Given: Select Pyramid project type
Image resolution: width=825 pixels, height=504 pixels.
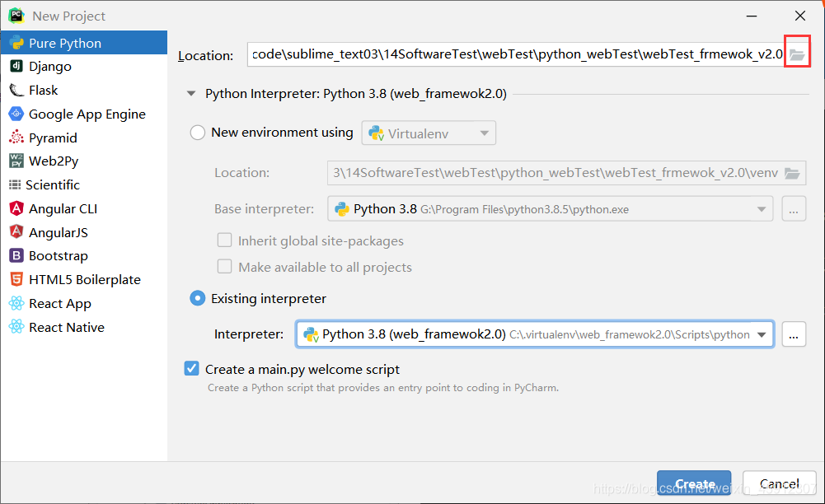Looking at the screenshot, I should [x=84, y=138].
